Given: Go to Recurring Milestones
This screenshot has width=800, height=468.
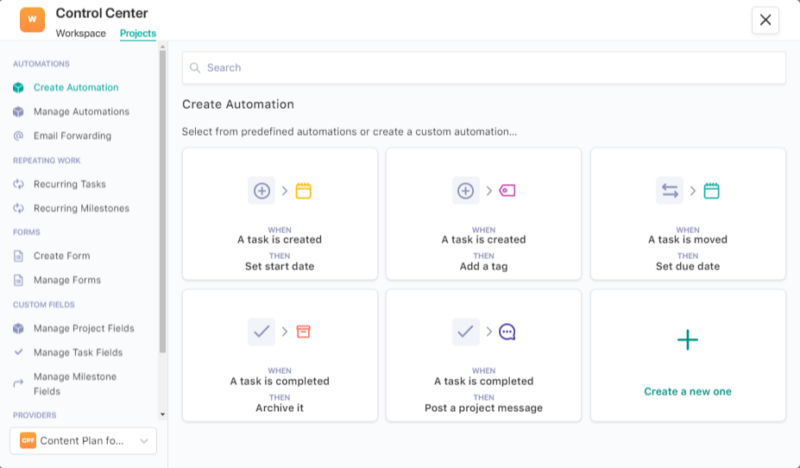Looking at the screenshot, I should (x=81, y=208).
